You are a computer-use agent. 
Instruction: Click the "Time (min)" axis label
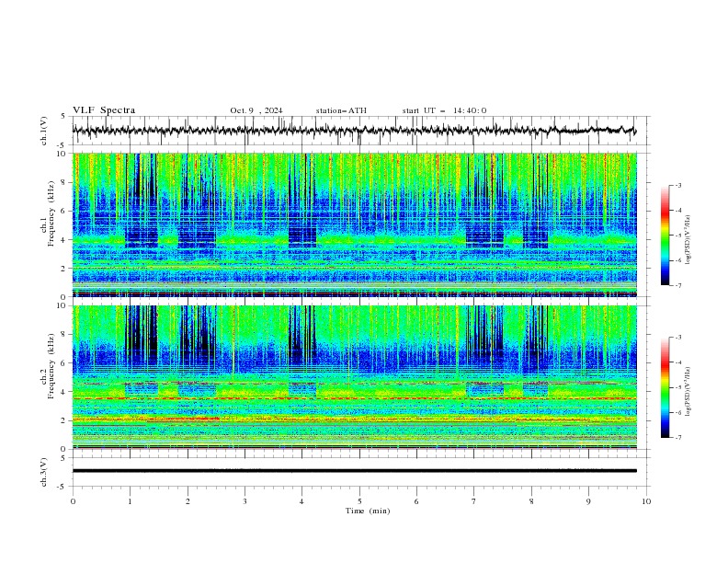click(x=368, y=511)
